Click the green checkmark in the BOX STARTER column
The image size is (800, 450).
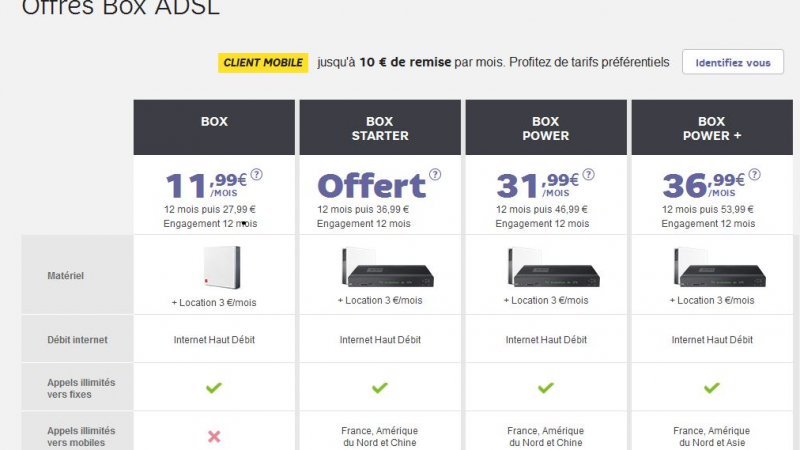pyautogui.click(x=379, y=388)
